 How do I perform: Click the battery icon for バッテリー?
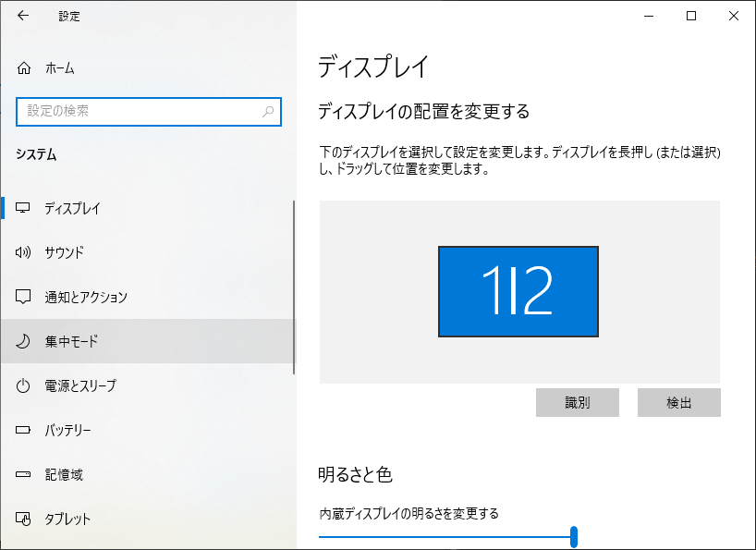(23, 430)
